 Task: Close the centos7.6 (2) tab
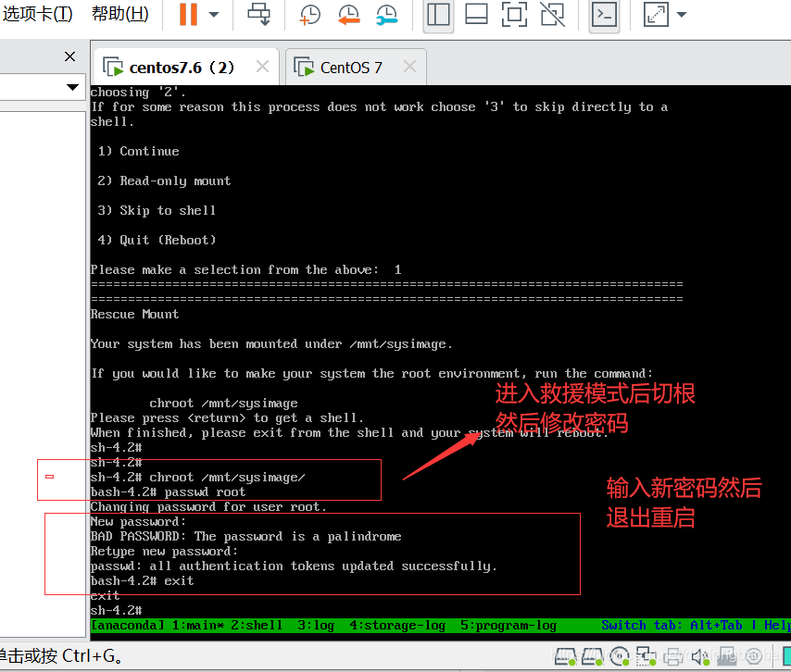coord(262,67)
